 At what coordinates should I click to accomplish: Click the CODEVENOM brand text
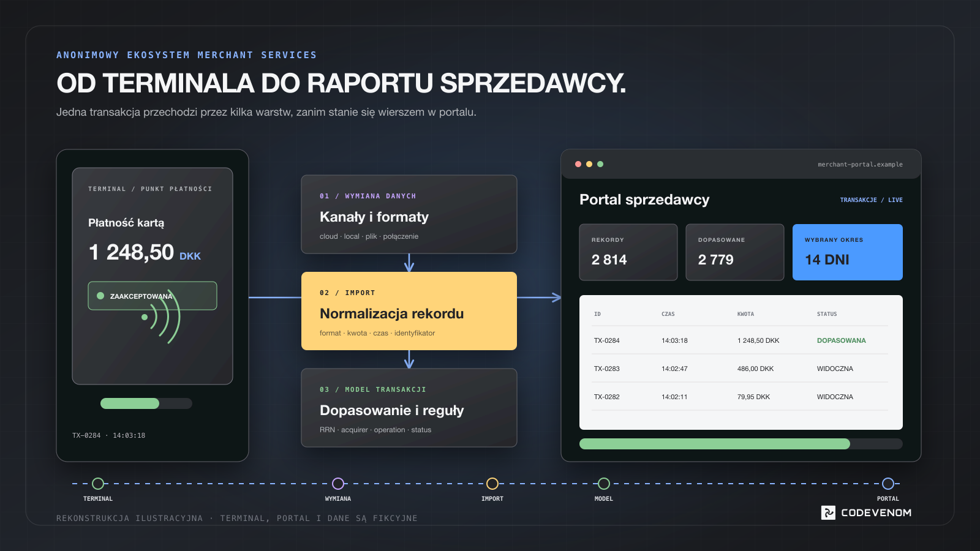point(876,512)
